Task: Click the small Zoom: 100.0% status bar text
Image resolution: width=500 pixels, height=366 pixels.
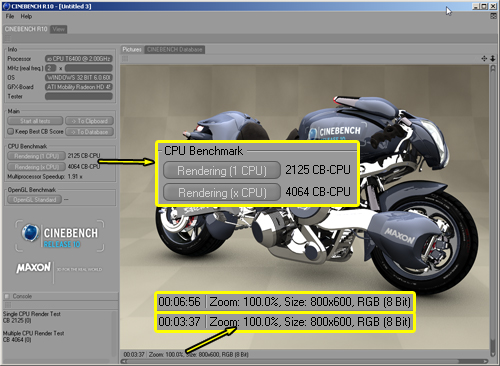Action: tap(166, 354)
